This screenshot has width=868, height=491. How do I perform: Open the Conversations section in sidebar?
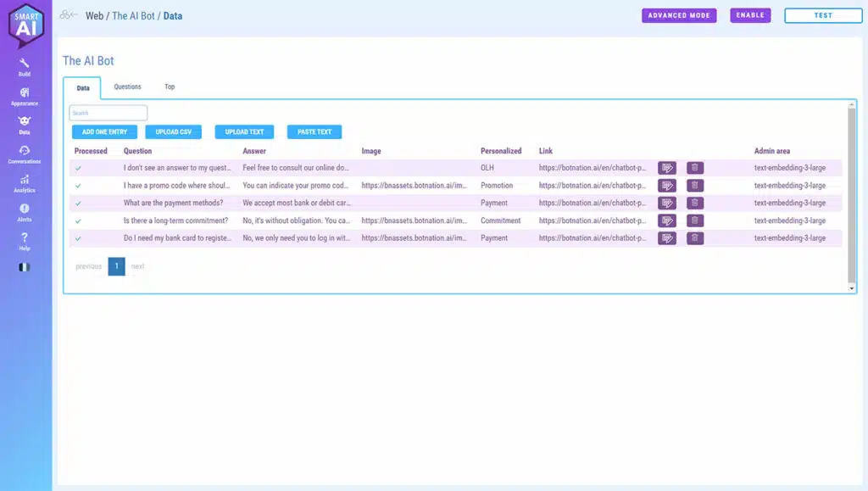pyautogui.click(x=25, y=153)
